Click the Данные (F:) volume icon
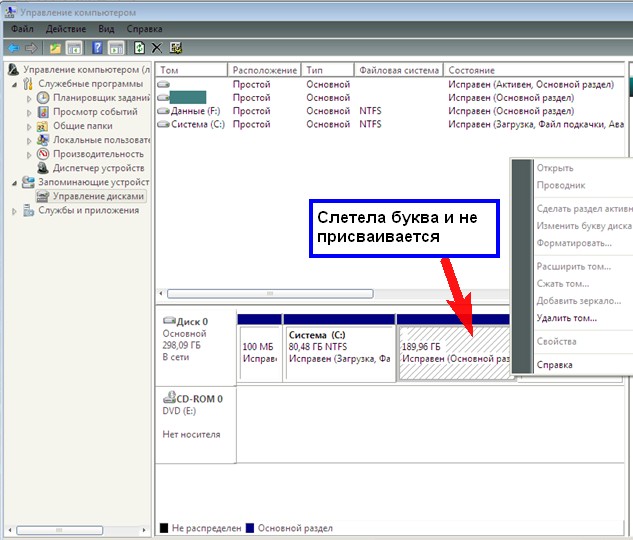This screenshot has width=633, height=540. (163, 111)
